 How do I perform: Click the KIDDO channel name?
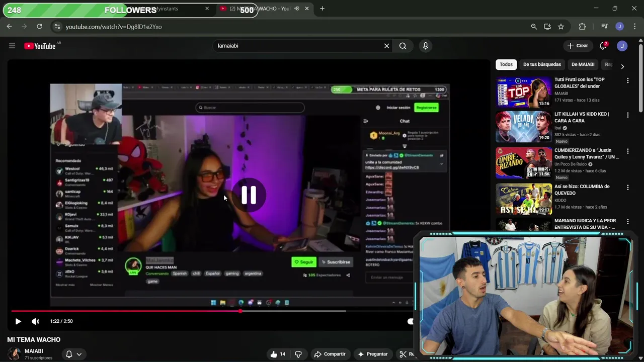pyautogui.click(x=561, y=200)
